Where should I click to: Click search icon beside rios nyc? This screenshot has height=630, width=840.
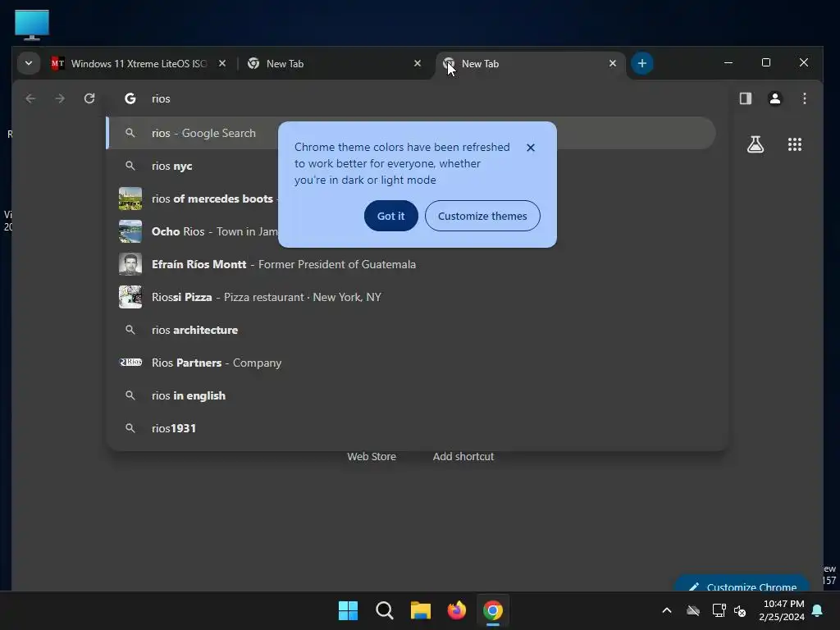click(130, 166)
